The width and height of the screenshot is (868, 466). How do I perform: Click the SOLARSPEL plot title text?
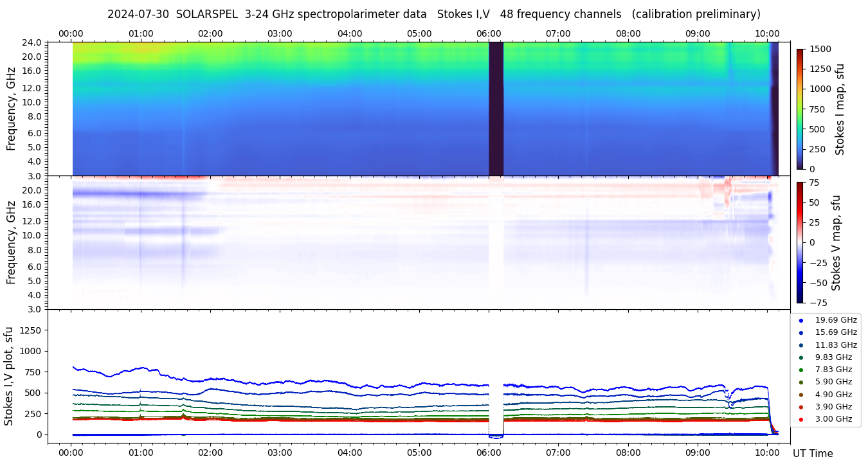(x=433, y=14)
